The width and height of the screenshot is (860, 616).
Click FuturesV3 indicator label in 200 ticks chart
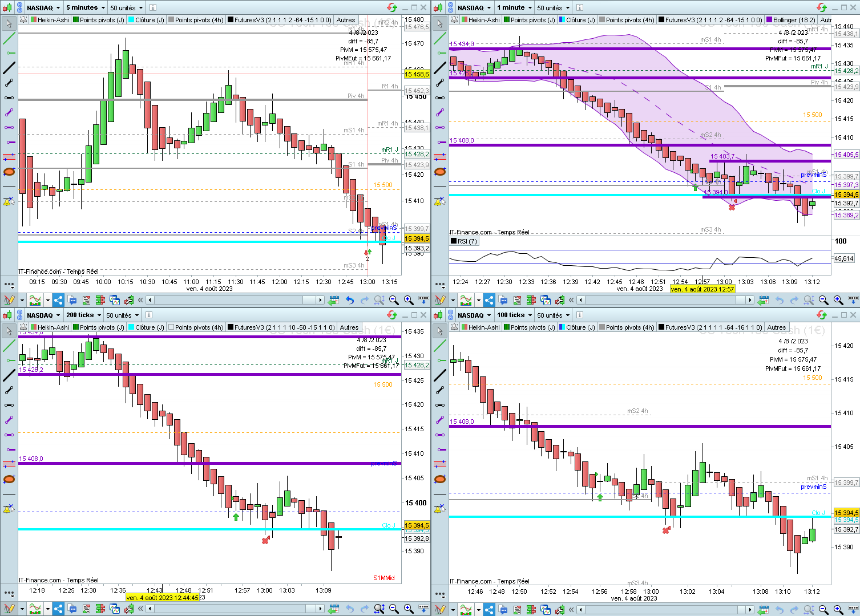284,327
